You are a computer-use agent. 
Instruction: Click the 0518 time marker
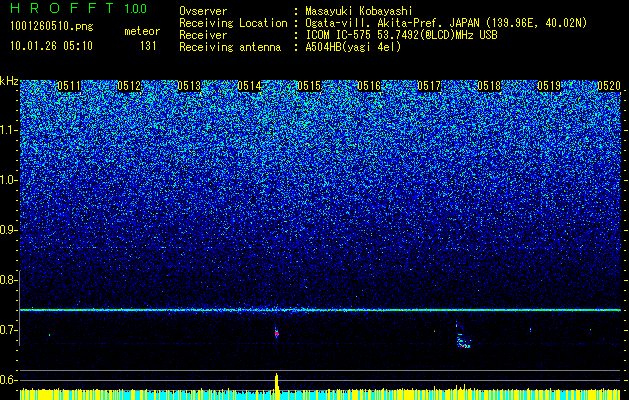[x=489, y=86]
